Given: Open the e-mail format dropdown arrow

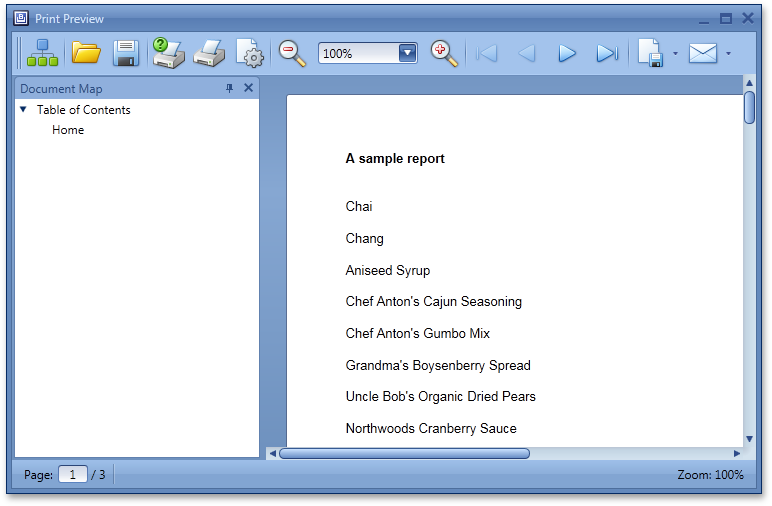Looking at the screenshot, I should click(729, 54).
